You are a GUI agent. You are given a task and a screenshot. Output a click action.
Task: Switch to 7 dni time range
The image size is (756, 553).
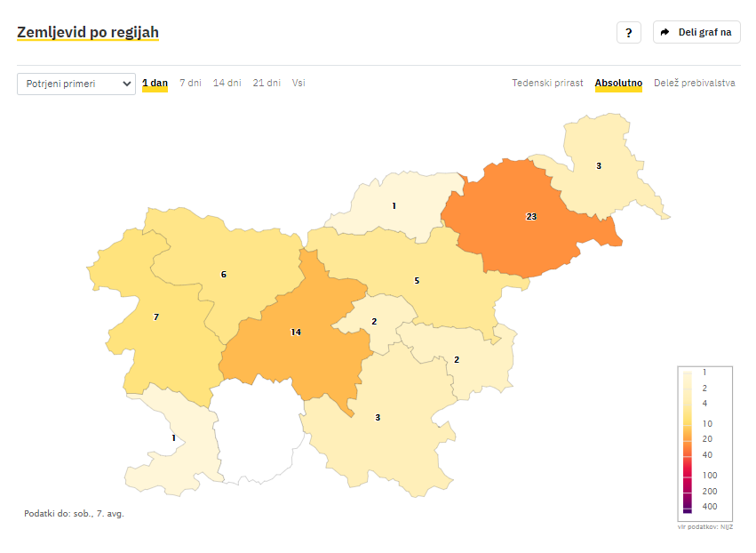coord(190,83)
